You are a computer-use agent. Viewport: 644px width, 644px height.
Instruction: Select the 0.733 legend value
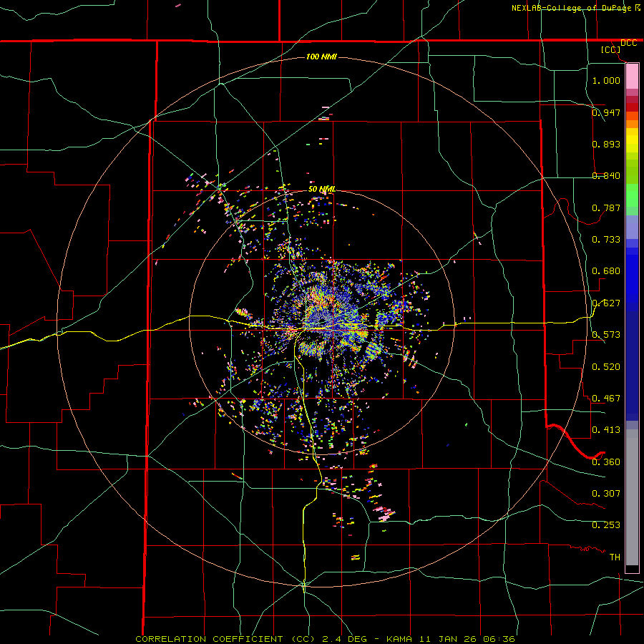(606, 240)
